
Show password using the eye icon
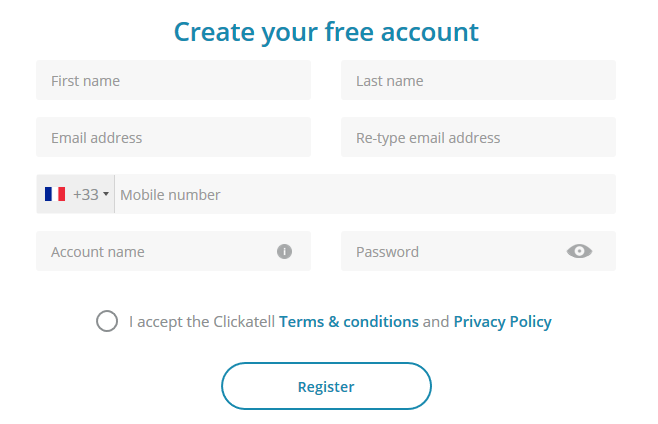coord(579,251)
